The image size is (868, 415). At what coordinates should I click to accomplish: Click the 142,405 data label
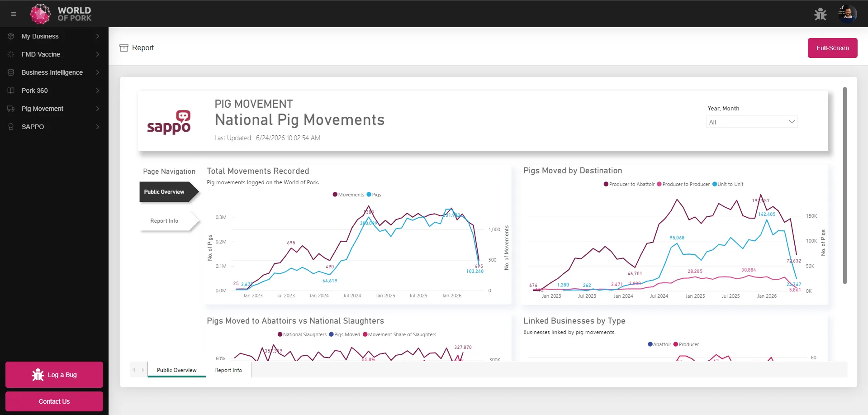click(x=767, y=215)
